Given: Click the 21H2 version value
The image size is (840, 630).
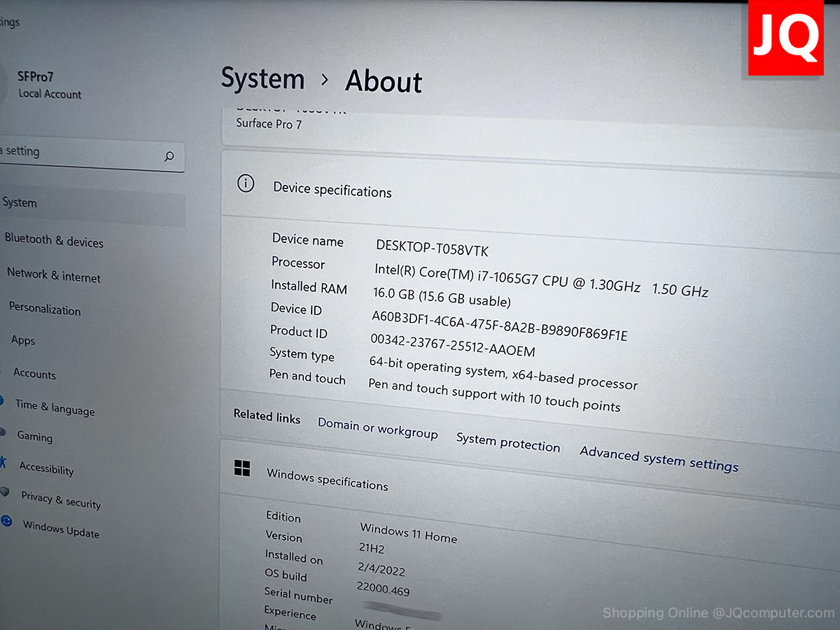Looking at the screenshot, I should click(x=372, y=549).
